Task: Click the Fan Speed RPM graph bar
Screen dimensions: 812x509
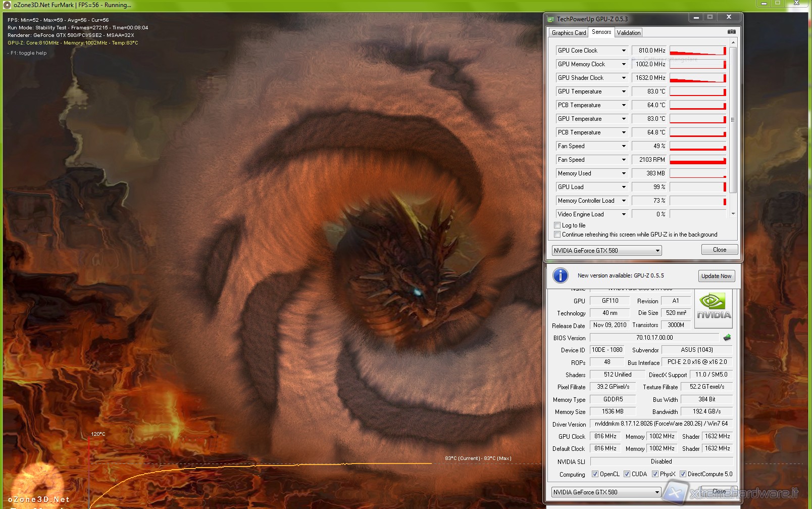Action: (x=697, y=160)
